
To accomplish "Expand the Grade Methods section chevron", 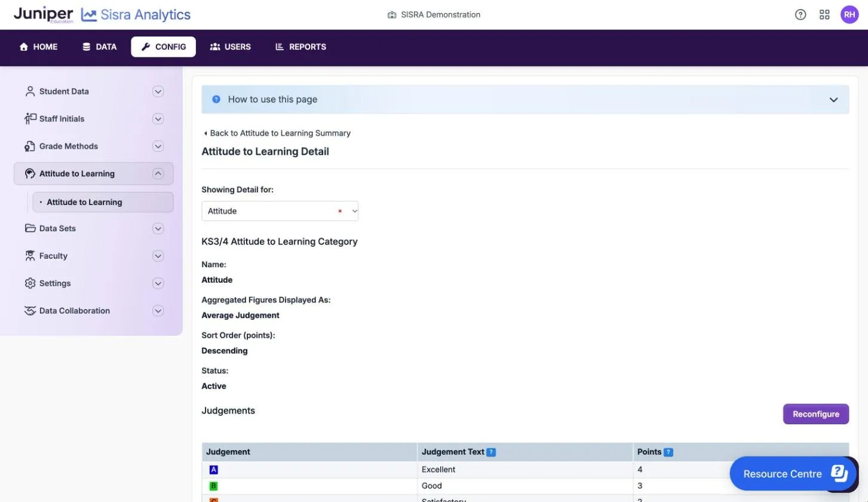I will (158, 146).
